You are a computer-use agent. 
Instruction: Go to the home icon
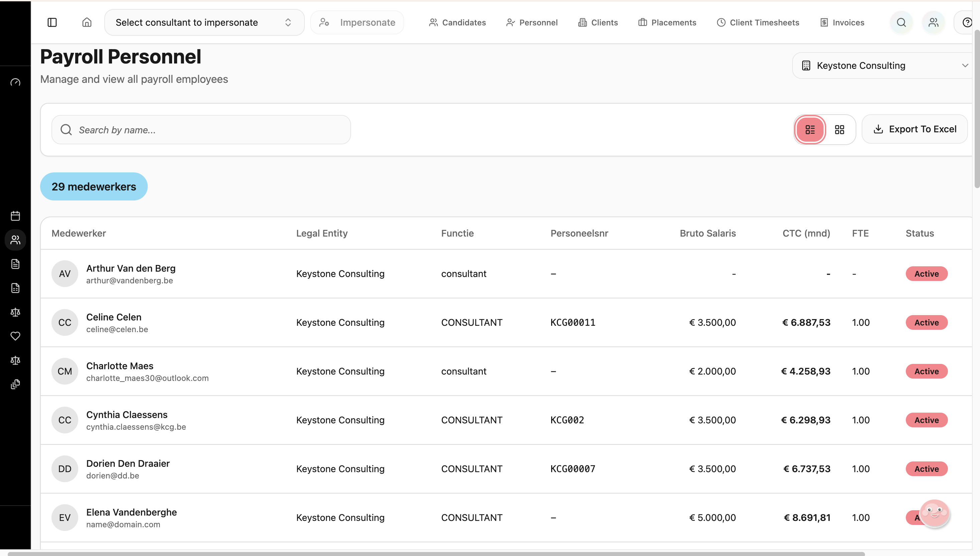tap(87, 22)
